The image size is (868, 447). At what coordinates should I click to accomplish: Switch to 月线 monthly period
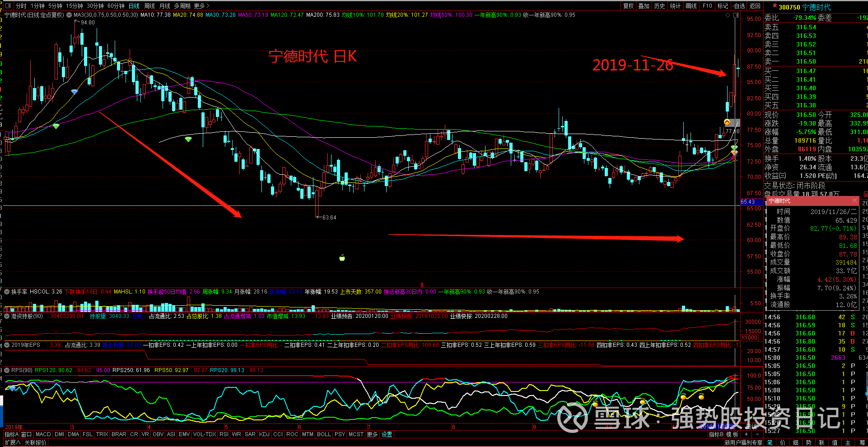pos(165,6)
